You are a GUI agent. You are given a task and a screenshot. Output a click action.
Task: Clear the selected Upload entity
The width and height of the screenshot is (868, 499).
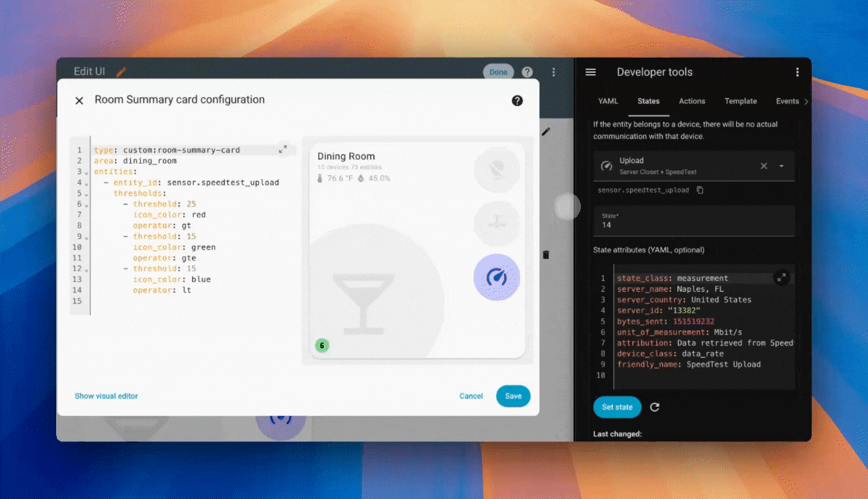click(x=764, y=166)
